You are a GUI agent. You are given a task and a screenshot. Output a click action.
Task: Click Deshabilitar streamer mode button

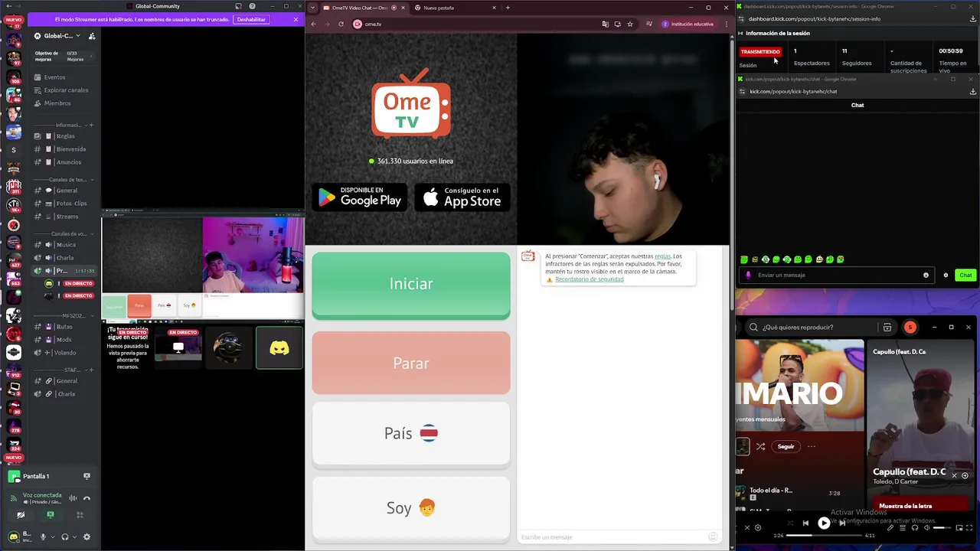point(251,19)
